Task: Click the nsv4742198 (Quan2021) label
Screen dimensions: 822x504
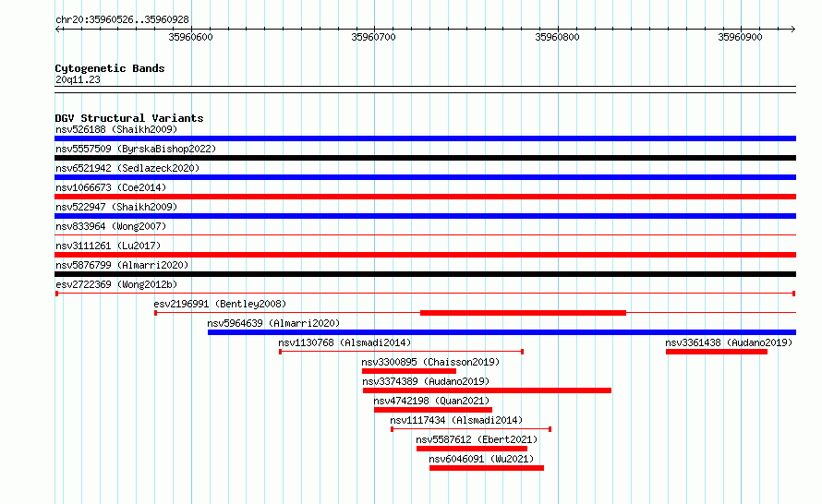Action: 431,401
